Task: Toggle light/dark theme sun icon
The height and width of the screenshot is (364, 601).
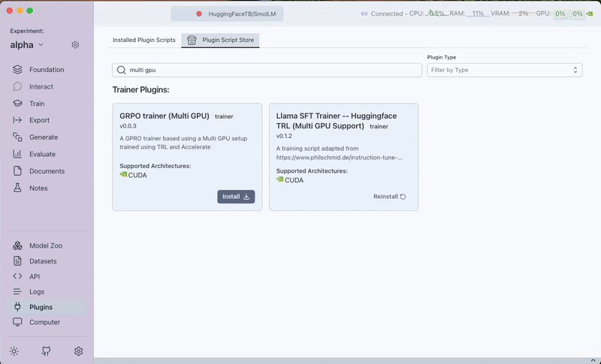Action: click(14, 351)
